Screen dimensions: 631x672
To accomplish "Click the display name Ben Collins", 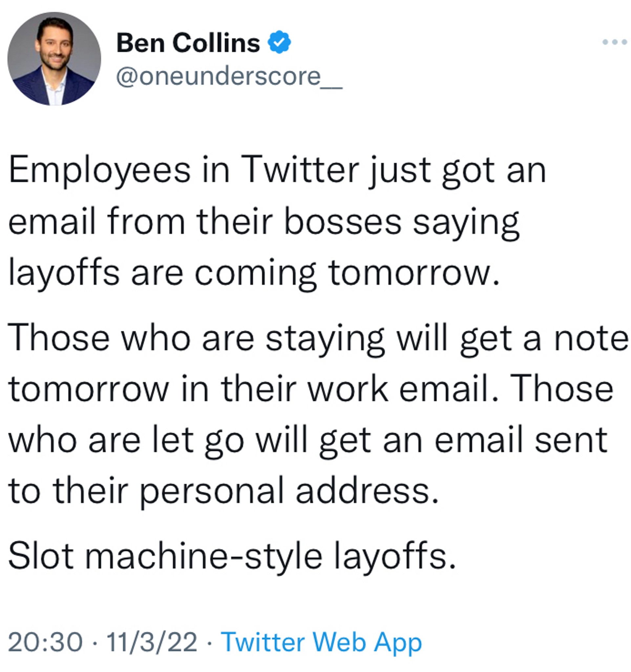I will pyautogui.click(x=188, y=43).
